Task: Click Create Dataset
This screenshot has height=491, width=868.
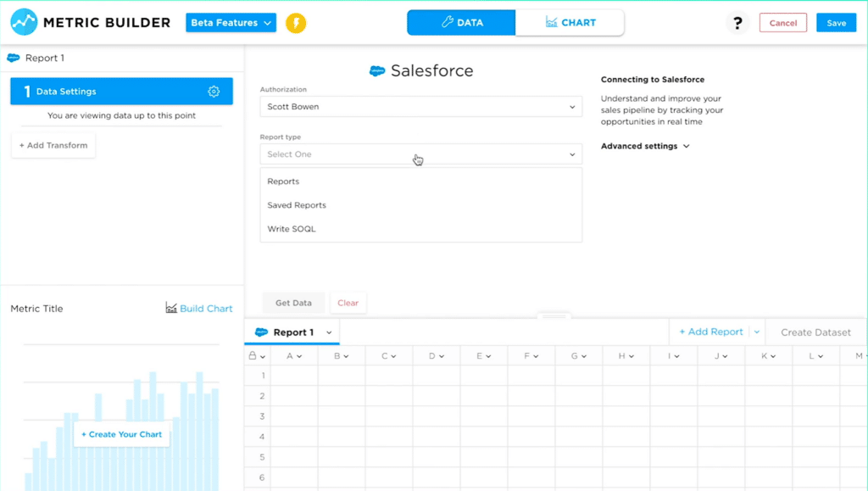Action: point(815,332)
